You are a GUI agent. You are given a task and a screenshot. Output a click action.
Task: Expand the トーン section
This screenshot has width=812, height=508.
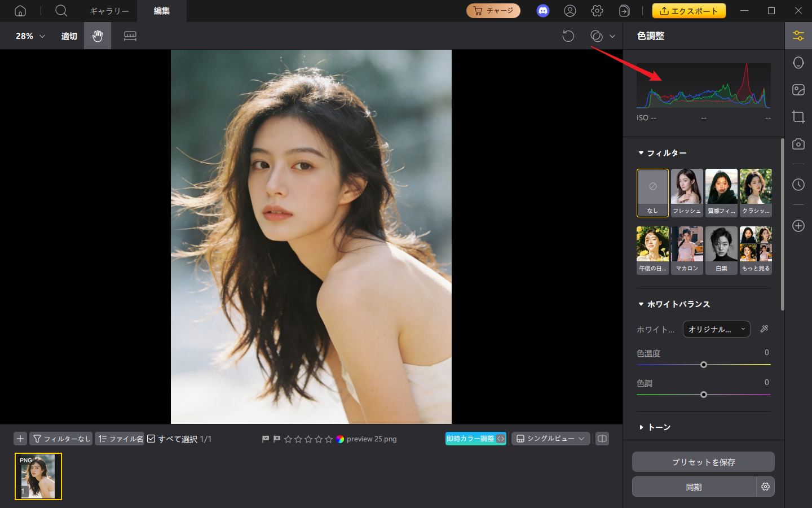click(656, 427)
